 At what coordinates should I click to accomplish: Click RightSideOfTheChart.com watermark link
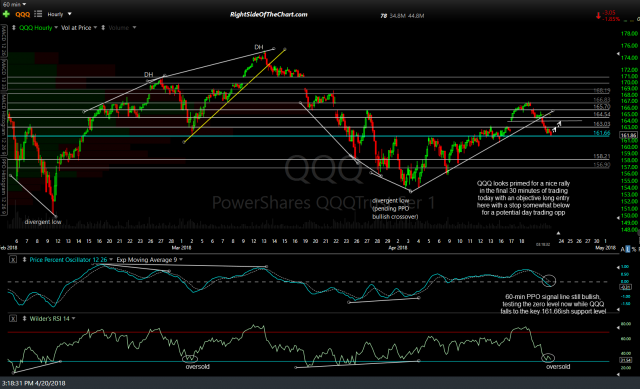[x=269, y=15]
